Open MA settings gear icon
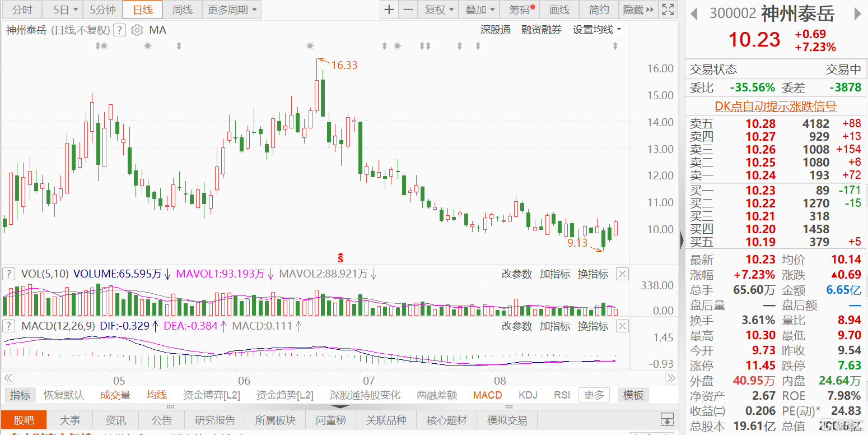Viewport: 868px width, 435px height. [137, 30]
